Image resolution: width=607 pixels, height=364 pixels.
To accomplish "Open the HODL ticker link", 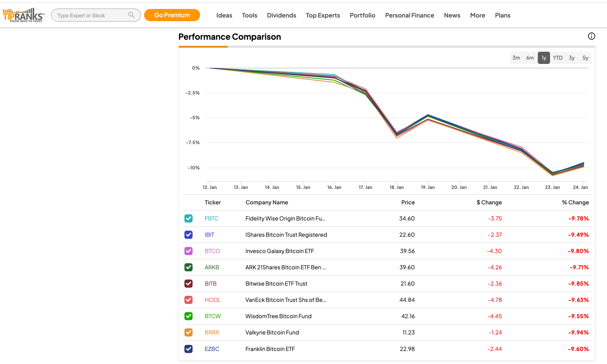I will click(x=213, y=300).
